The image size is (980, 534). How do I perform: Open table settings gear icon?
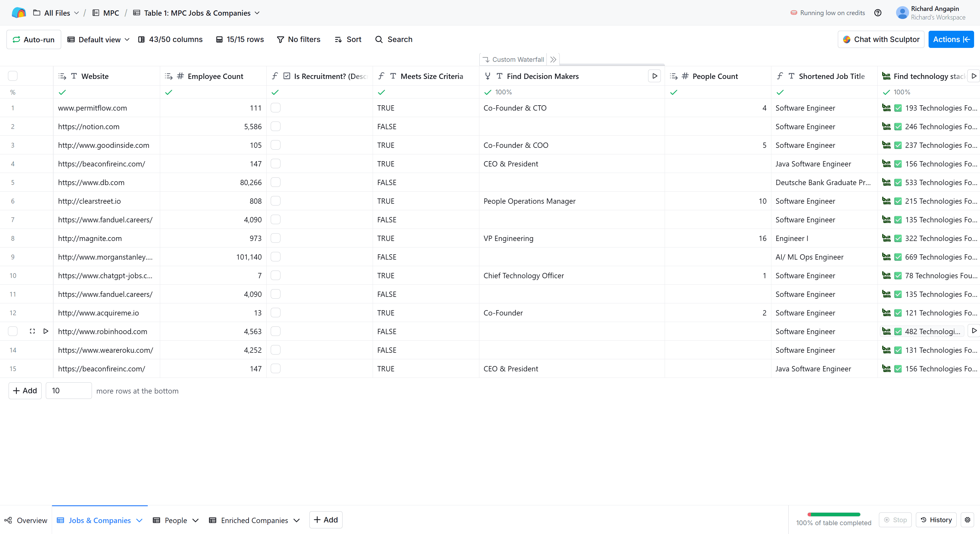point(968,520)
